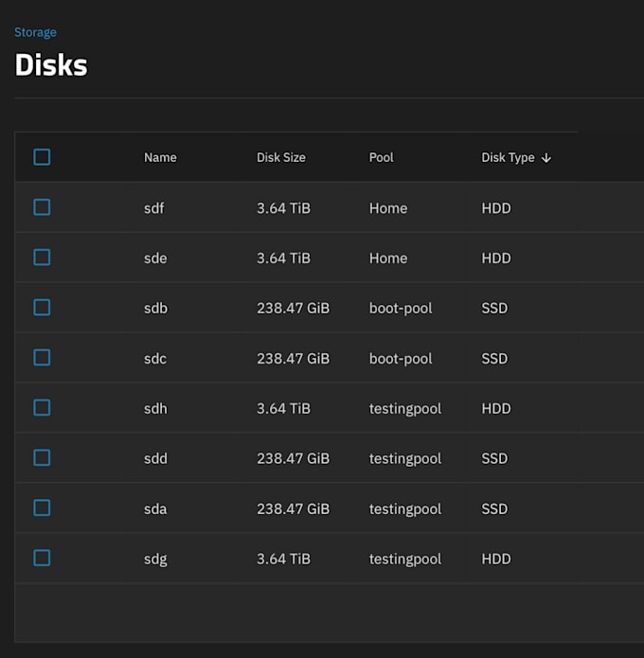The width and height of the screenshot is (644, 658).
Task: Click the HDD type in sdf row
Action: (496, 208)
